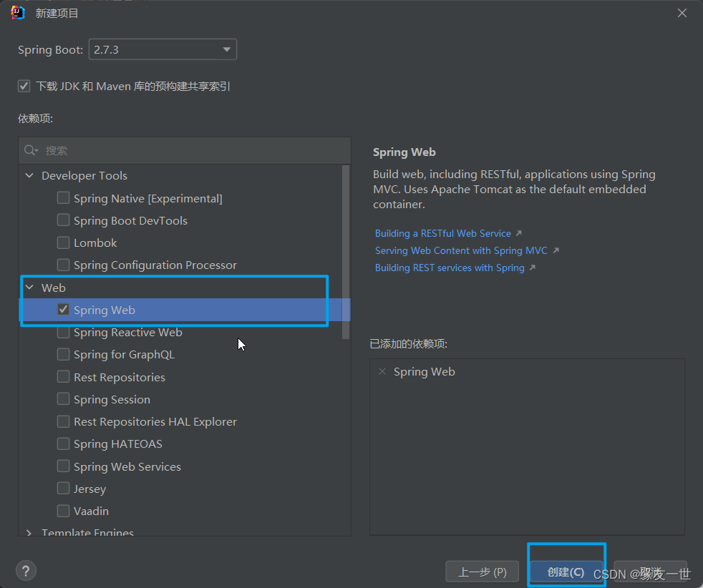Close the 新建项目 dialog

click(x=682, y=14)
